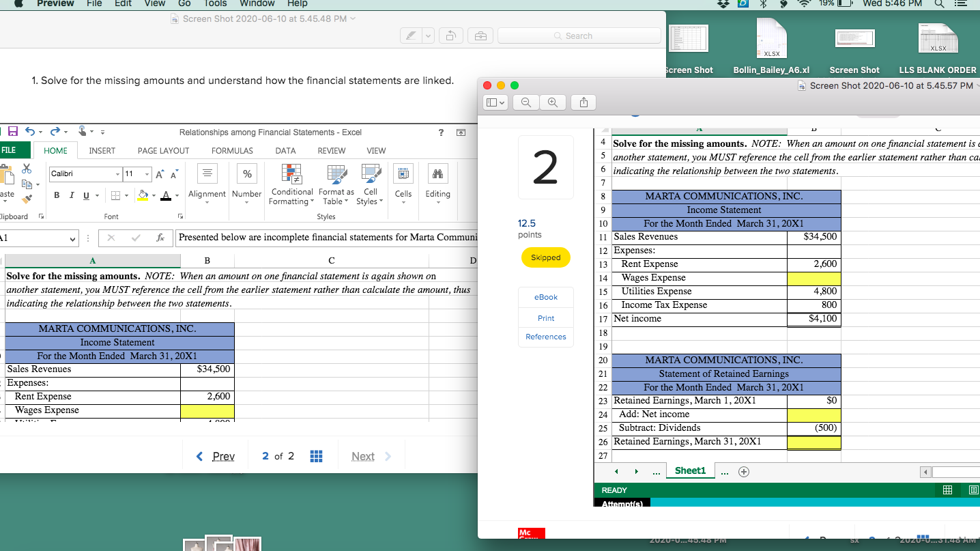
Task: Click the Excel Redo arrow icon
Action: pos(57,131)
